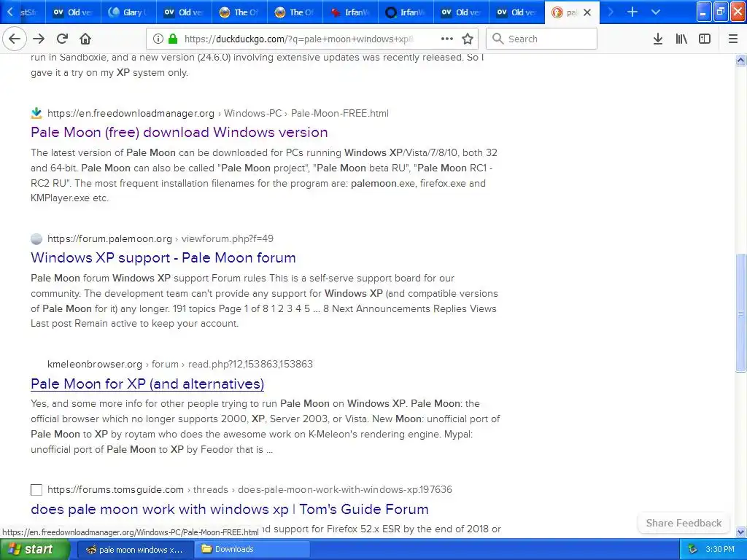Show site information via the circled-i icon
This screenshot has height=560, width=747.
point(158,39)
